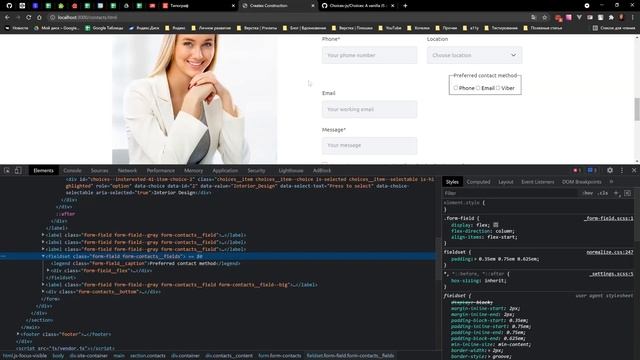Open the Lighthouse tab

(291, 171)
